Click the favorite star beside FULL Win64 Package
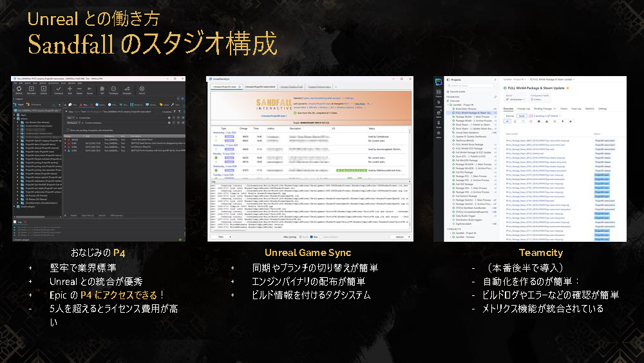 click(568, 88)
